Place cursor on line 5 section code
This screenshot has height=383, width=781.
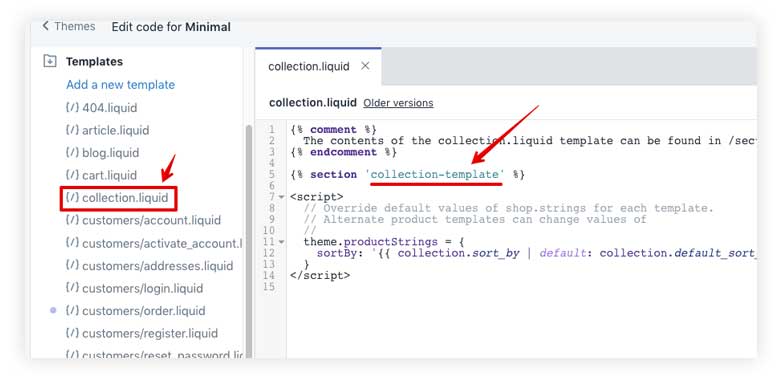407,175
